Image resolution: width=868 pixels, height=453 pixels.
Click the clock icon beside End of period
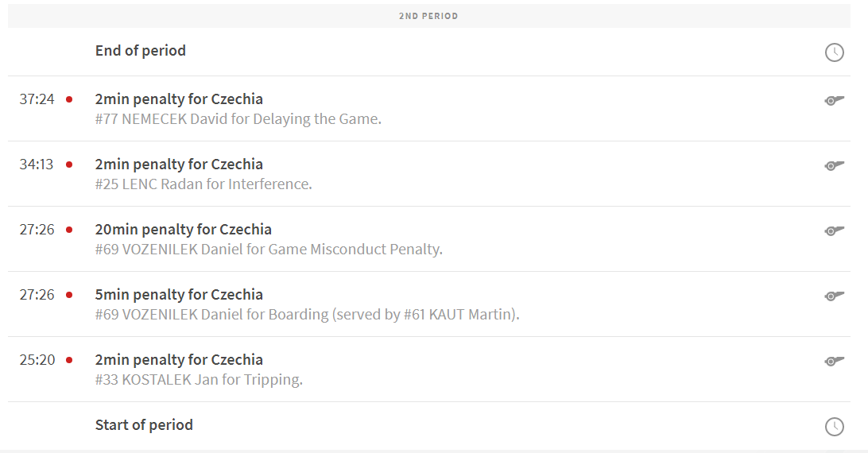click(x=834, y=52)
